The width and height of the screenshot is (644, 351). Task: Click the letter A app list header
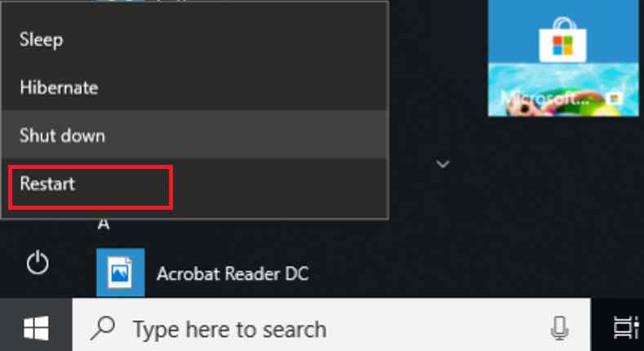104,224
